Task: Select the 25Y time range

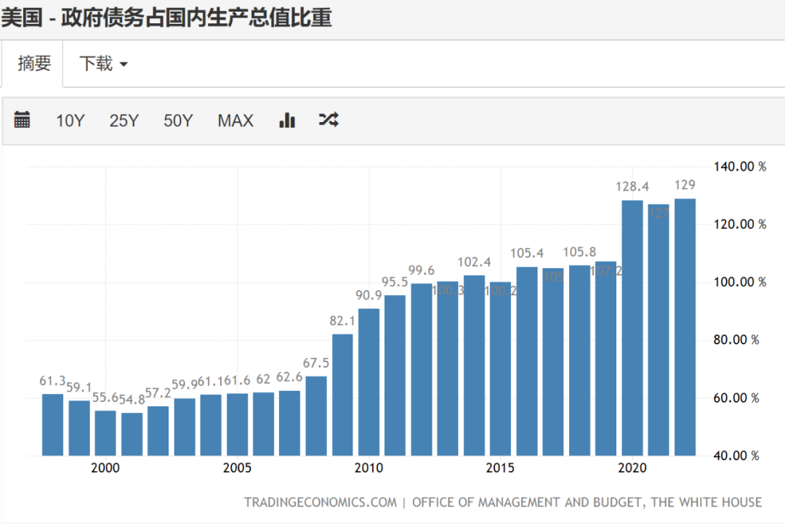Action: [124, 121]
